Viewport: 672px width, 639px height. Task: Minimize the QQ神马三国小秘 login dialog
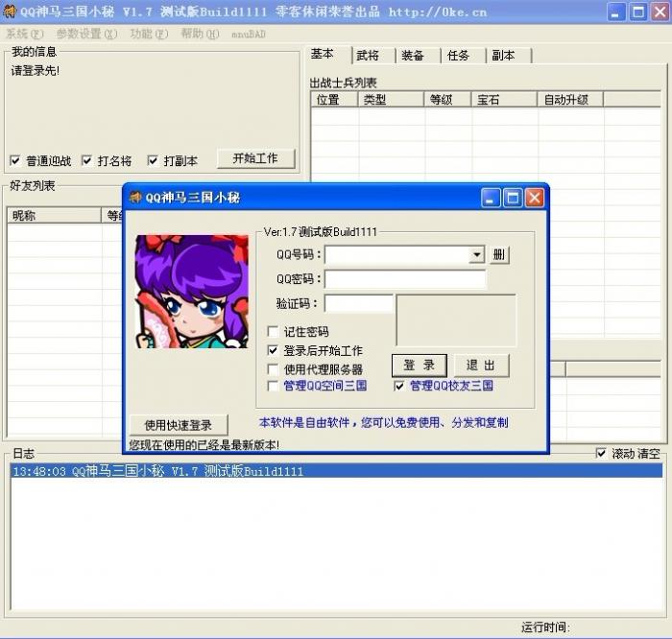[491, 198]
